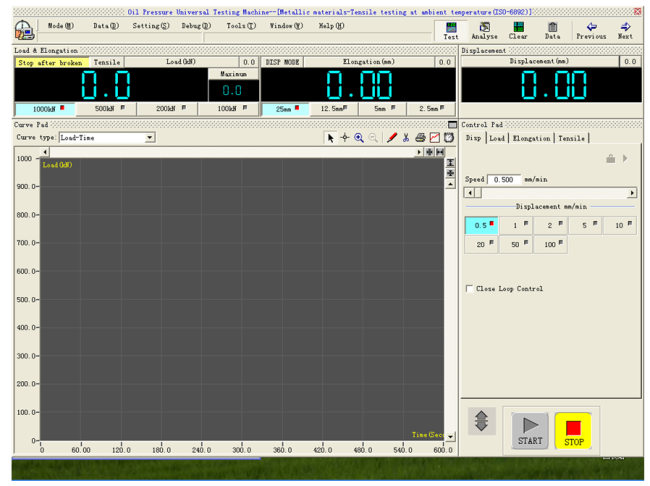Click the printer icon in curve toolbar
The image size is (650, 486).
(x=420, y=138)
